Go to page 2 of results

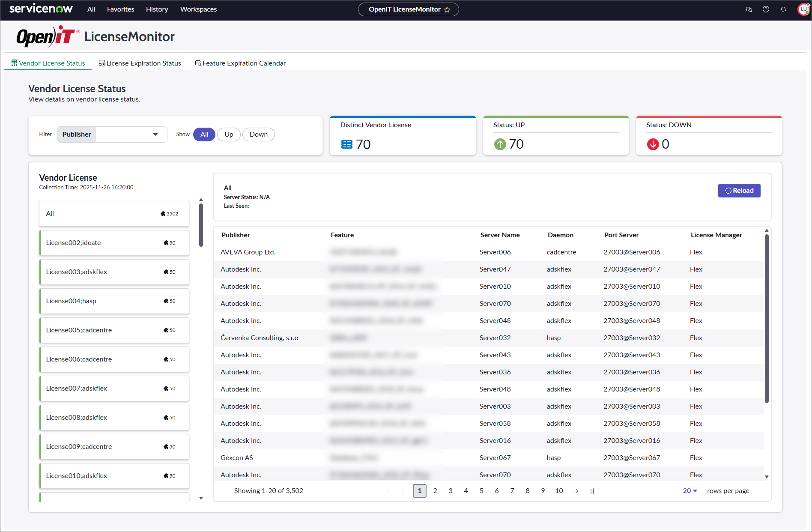coord(435,491)
